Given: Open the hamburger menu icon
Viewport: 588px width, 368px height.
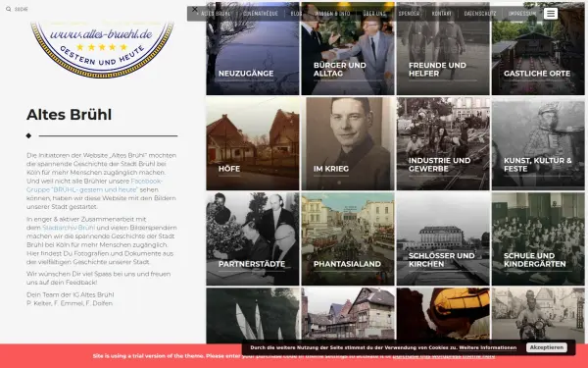Looking at the screenshot, I should tap(551, 14).
